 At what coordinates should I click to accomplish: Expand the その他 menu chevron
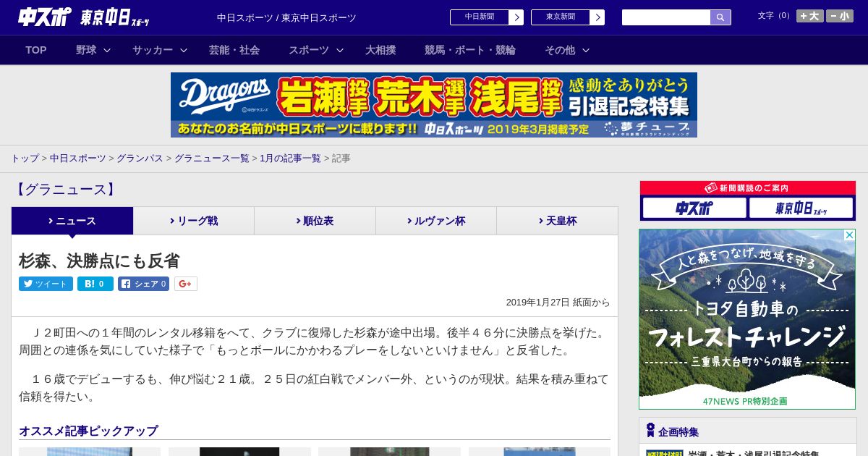click(x=586, y=51)
